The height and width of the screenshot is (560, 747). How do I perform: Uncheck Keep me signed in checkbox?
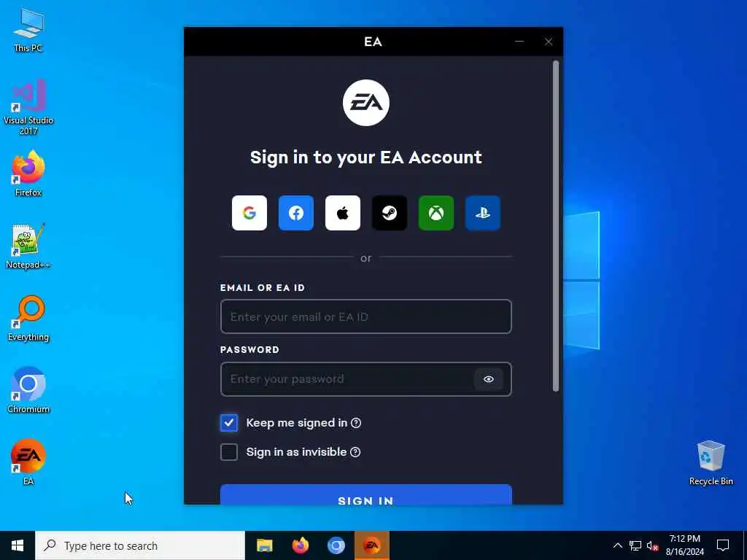coord(228,423)
